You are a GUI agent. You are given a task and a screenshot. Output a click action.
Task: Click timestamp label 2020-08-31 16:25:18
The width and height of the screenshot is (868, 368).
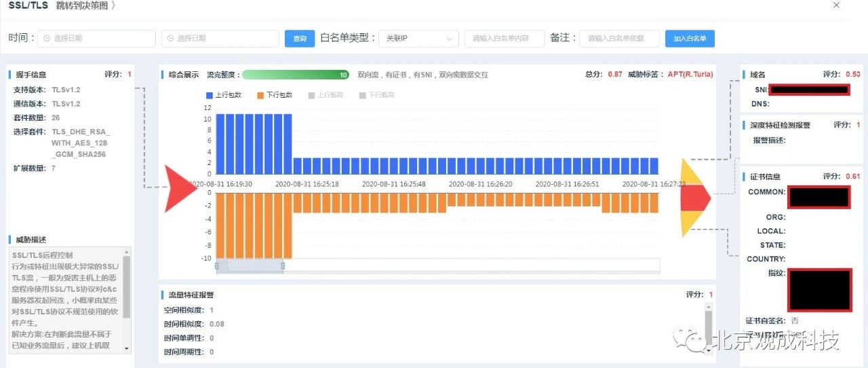pos(307,184)
